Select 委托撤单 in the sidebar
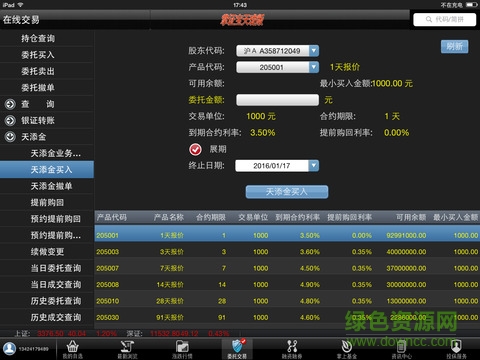Image resolution: width=480 pixels, height=360 pixels. coord(47,88)
